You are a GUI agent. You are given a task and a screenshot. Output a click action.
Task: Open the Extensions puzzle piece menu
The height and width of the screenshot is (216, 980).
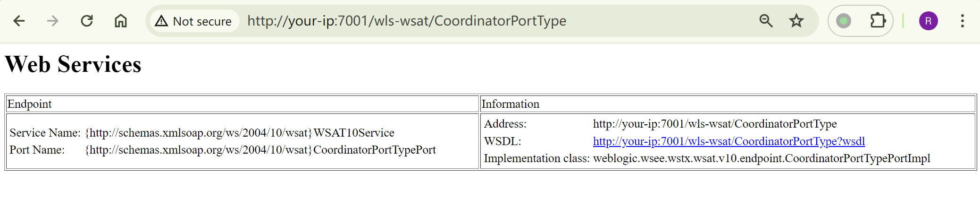click(878, 21)
